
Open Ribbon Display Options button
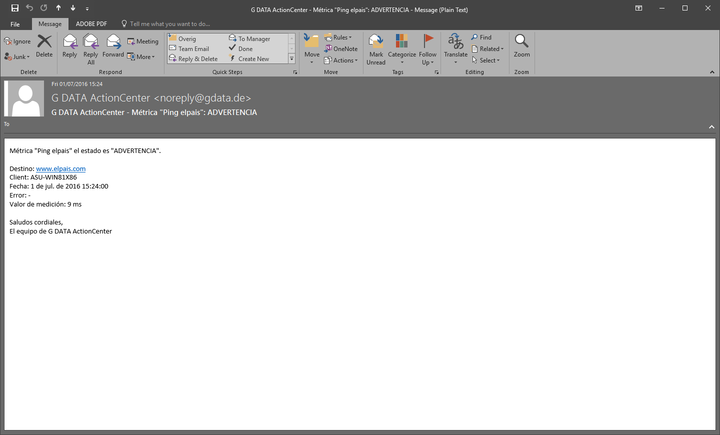click(x=639, y=8)
